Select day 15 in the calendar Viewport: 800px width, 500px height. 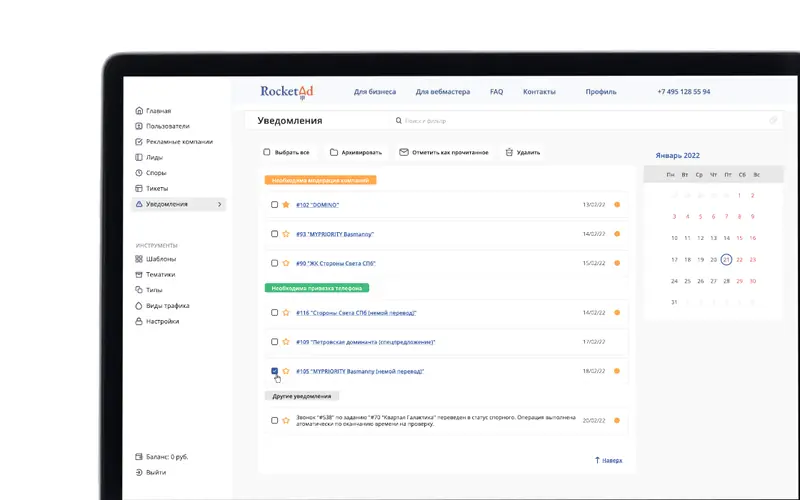(x=739, y=238)
